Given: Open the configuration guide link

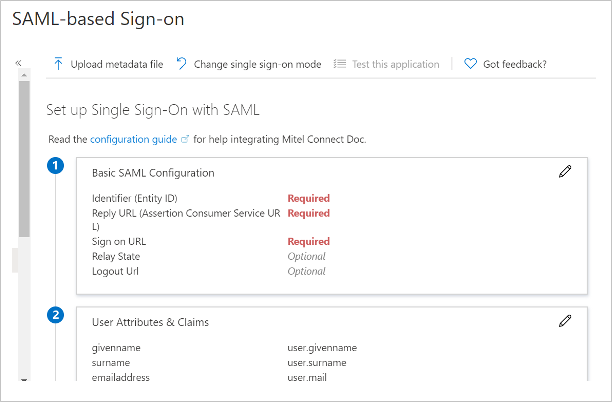Looking at the screenshot, I should 133,139.
